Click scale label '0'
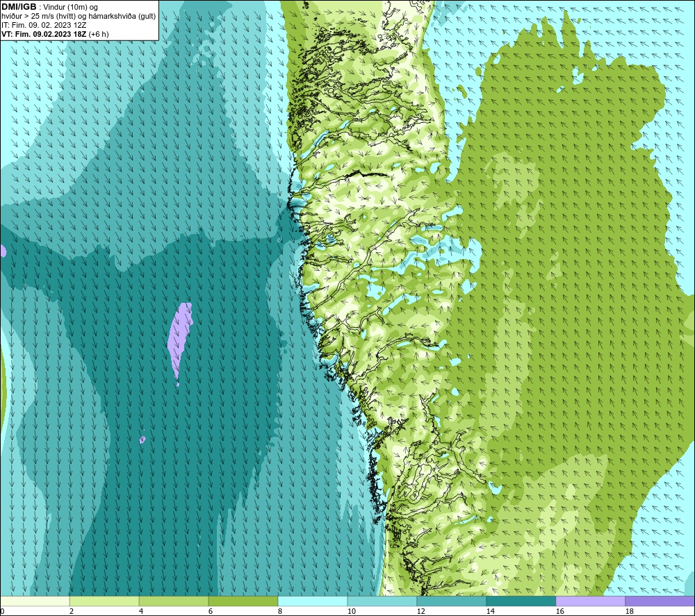The width and height of the screenshot is (695, 616). 2,611
